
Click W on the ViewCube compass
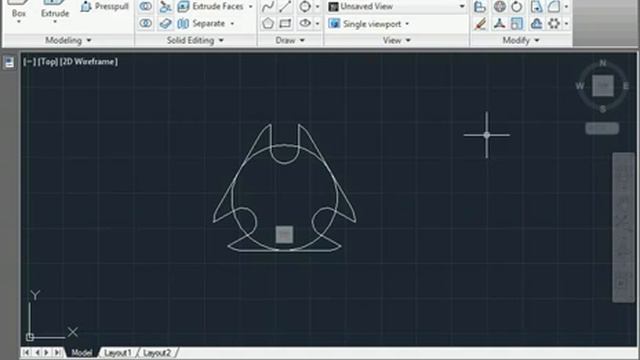[579, 86]
